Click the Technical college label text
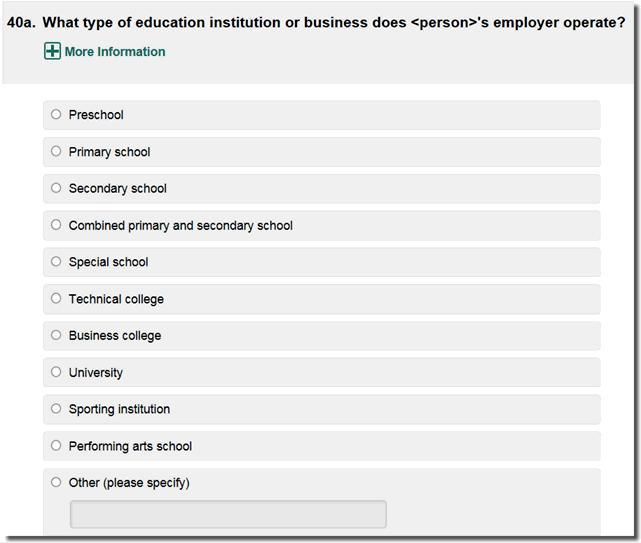641x543 pixels. 116,299
